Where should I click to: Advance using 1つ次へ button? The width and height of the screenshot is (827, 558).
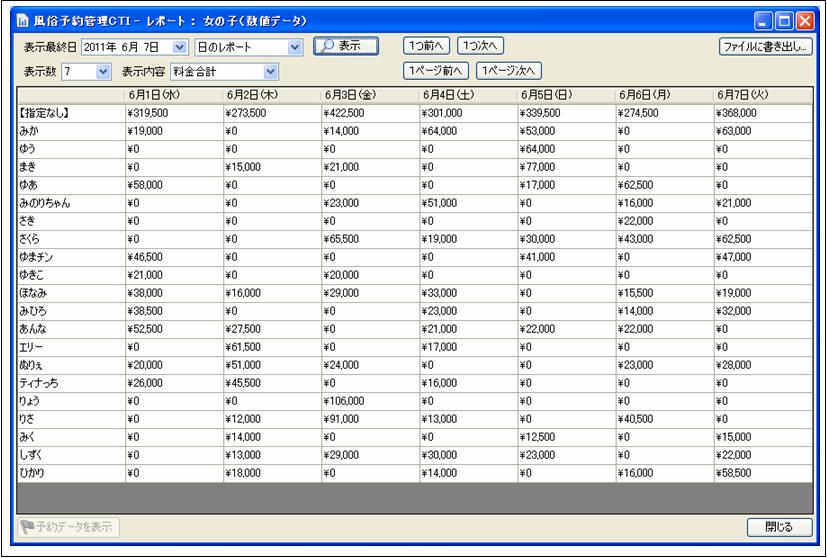(481, 46)
